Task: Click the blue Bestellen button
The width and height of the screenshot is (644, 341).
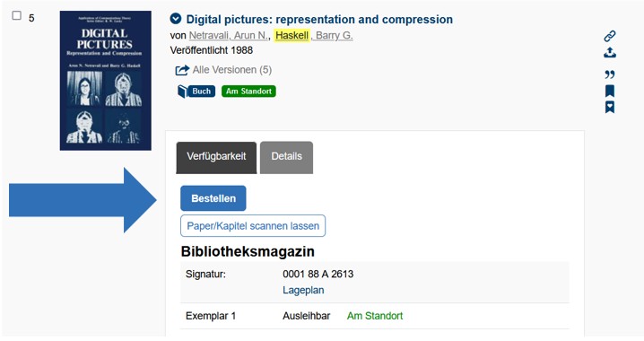Action: pyautogui.click(x=213, y=198)
